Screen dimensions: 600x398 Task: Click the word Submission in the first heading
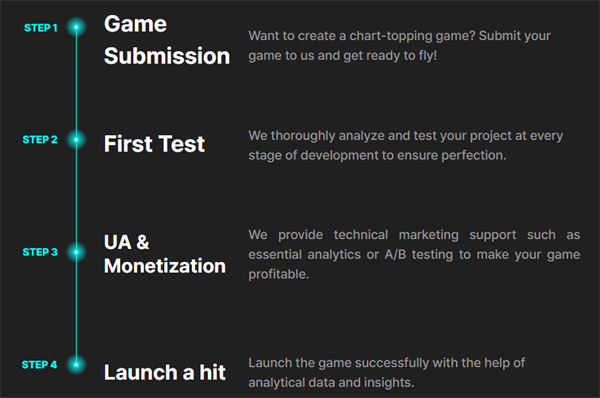click(167, 56)
